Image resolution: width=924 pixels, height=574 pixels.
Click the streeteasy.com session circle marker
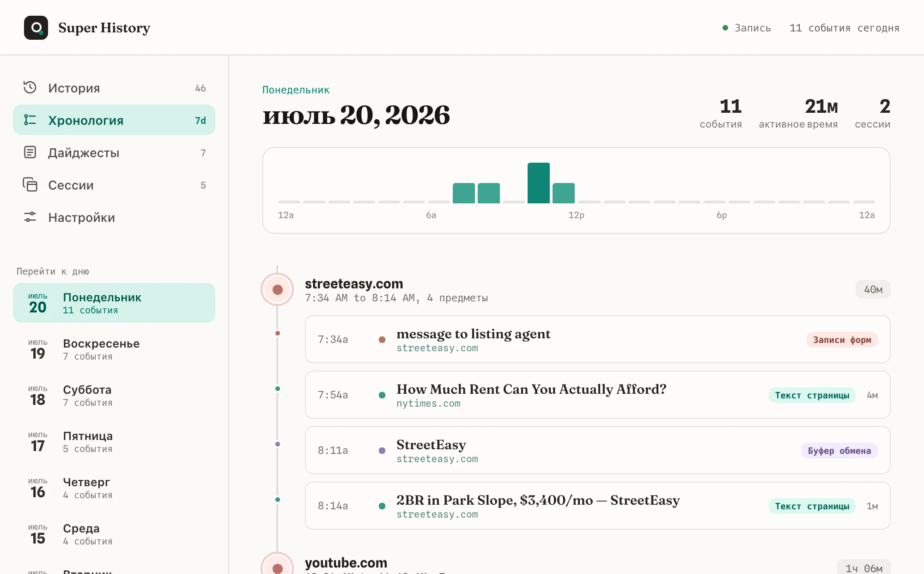(277, 289)
